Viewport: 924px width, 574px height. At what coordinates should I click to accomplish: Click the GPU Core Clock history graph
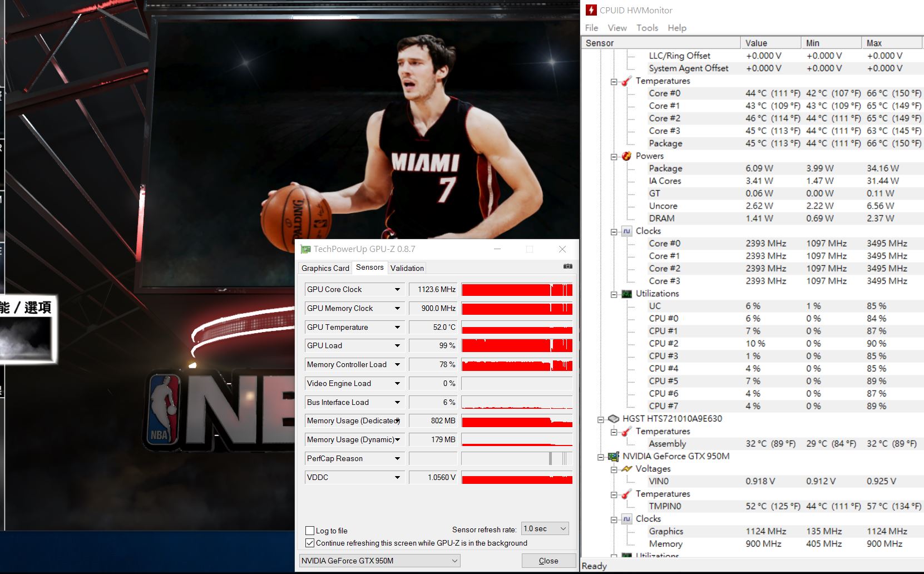(x=517, y=290)
